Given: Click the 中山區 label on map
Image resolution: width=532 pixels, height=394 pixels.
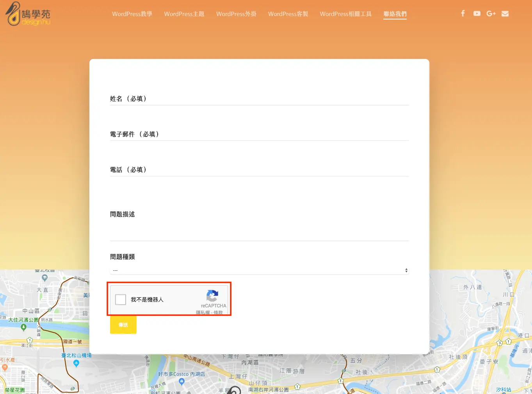Looking at the screenshot, I should (31, 311).
